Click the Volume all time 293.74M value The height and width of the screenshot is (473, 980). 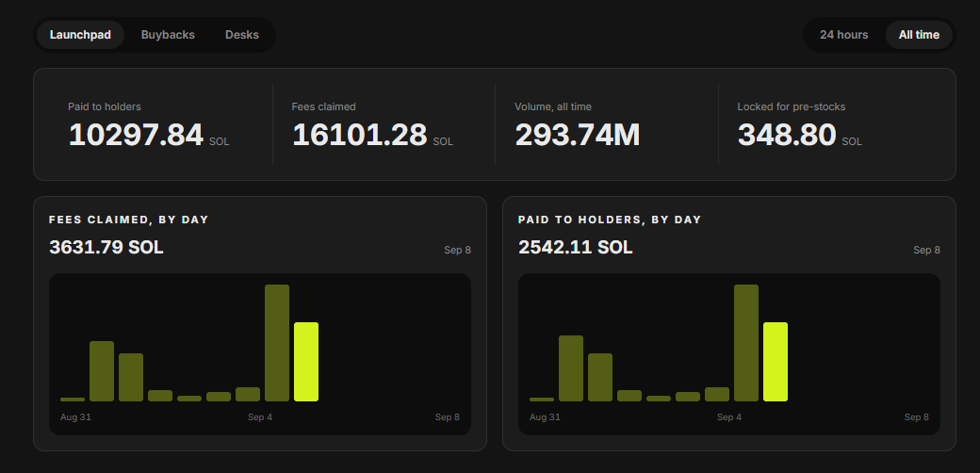(x=577, y=135)
